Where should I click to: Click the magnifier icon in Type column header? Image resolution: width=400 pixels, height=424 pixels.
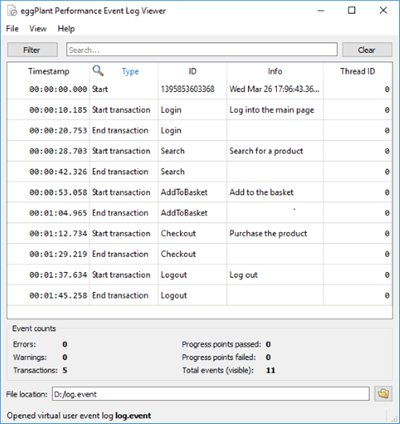[98, 71]
